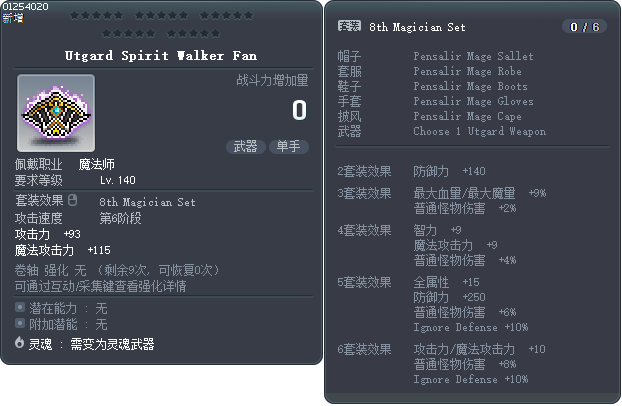Click the Utgard Spirit Walker Fan item icon

[x=56, y=113]
